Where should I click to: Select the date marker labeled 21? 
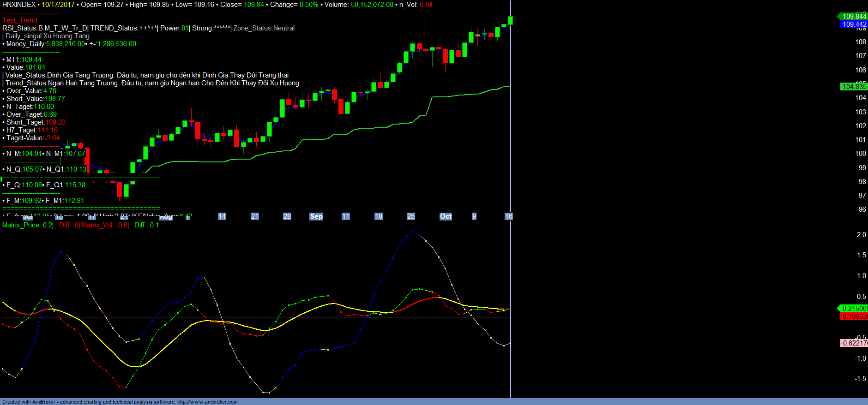pos(255,216)
